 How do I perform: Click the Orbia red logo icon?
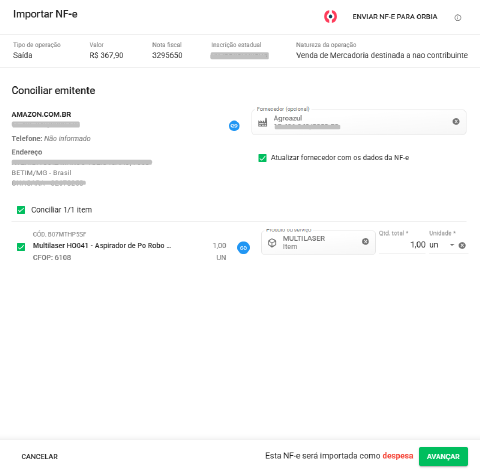click(x=330, y=16)
